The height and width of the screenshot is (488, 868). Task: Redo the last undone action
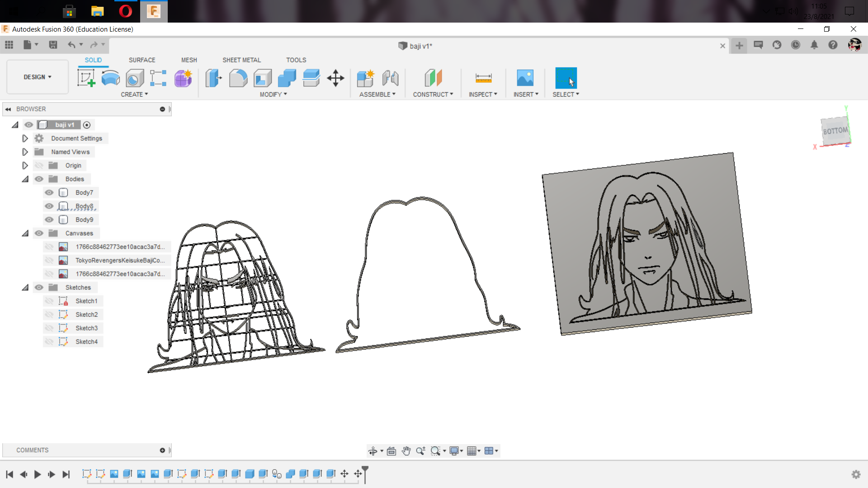point(94,45)
